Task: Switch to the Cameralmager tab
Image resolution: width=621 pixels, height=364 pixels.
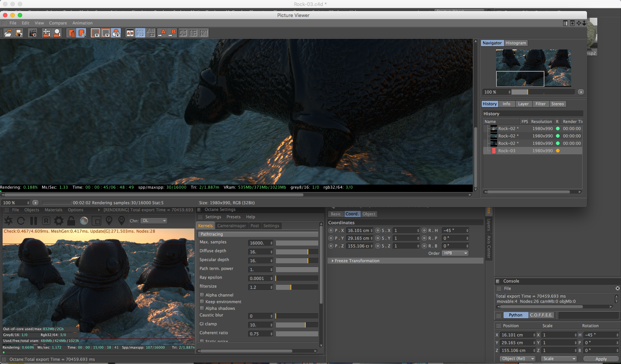Action: pyautogui.click(x=231, y=226)
